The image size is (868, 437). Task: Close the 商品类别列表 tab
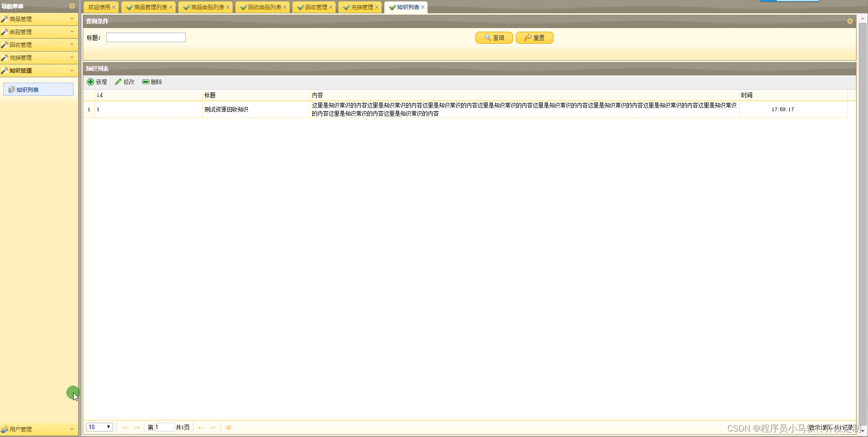[228, 7]
